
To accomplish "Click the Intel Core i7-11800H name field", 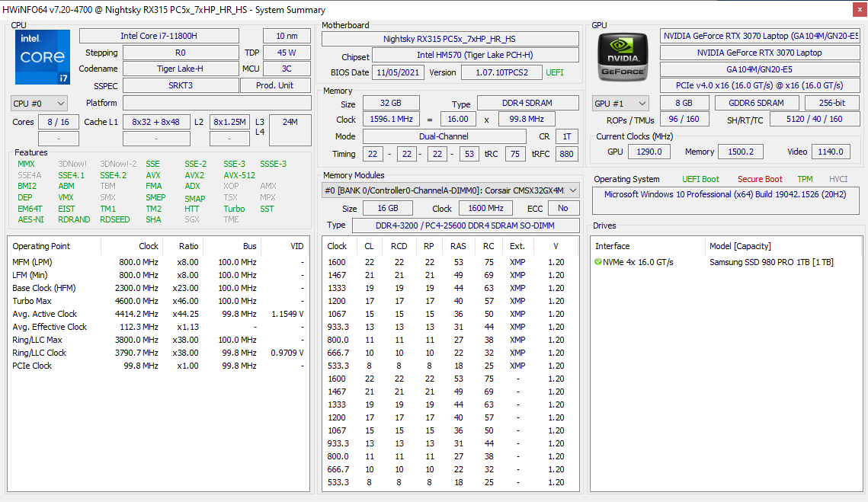I will pyautogui.click(x=159, y=36).
